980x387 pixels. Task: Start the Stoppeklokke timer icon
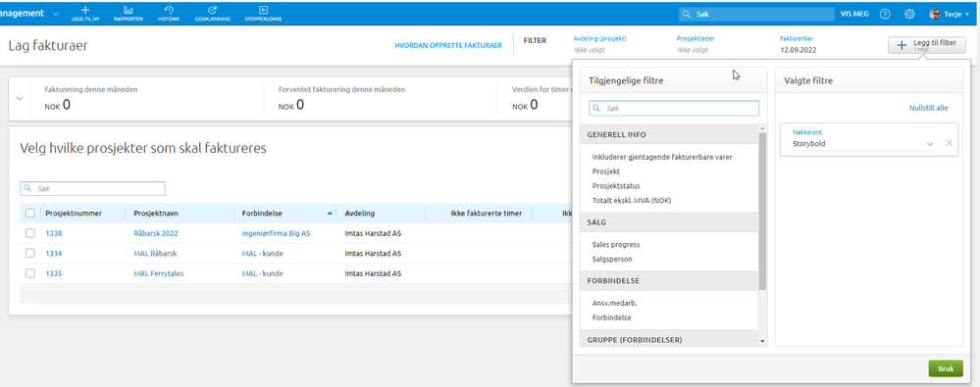(x=264, y=10)
